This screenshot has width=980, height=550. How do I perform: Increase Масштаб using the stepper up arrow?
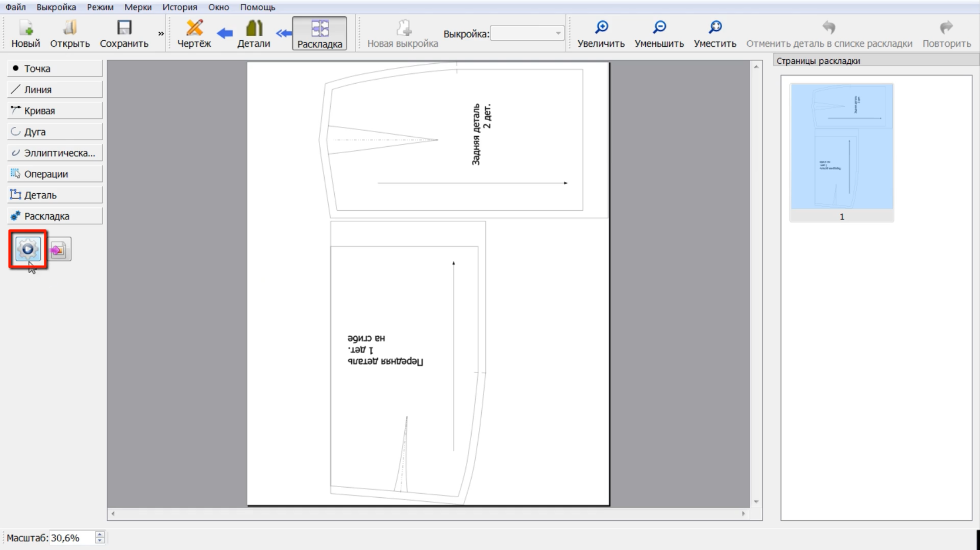[x=100, y=535]
